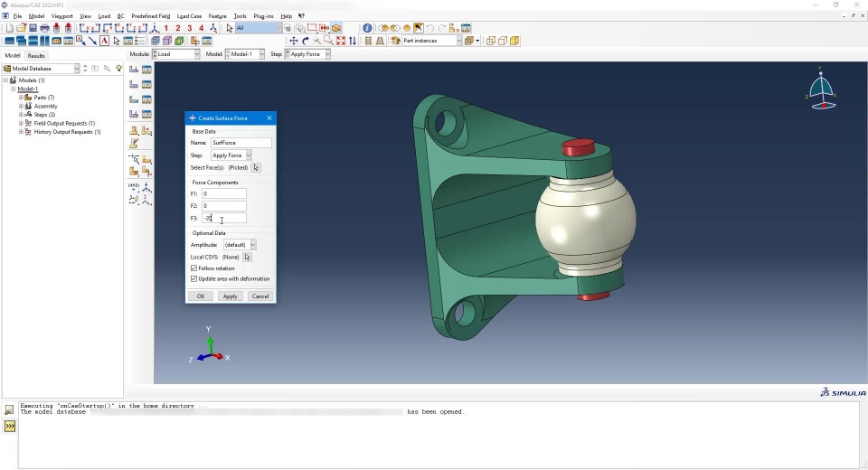Click the Name field containing SurfForce

click(x=241, y=143)
